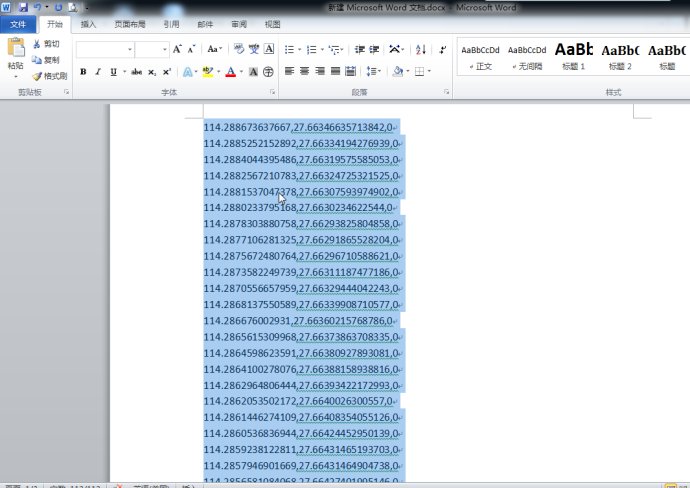Click the grow font size icon
The image size is (690, 488).
point(177,49)
